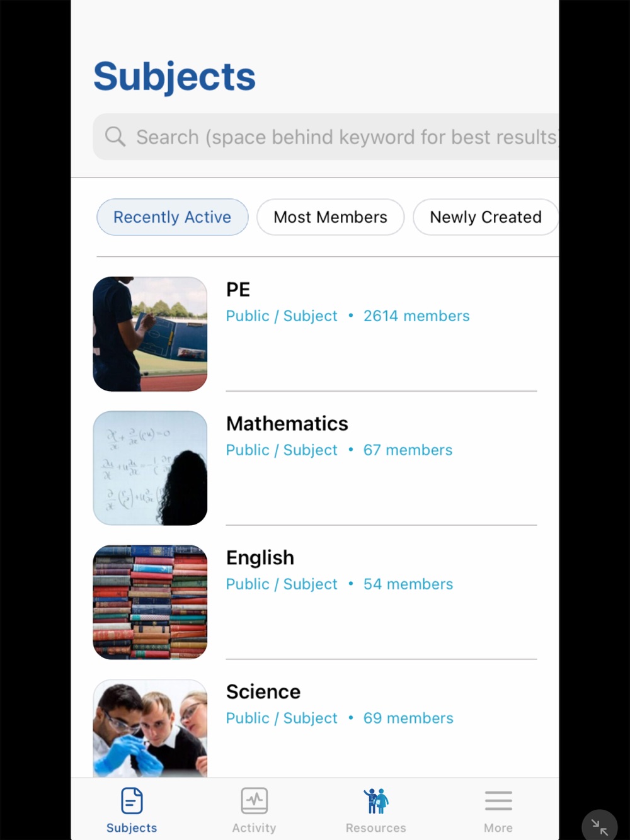
Task: Tap the 67 members label
Action: [408, 450]
